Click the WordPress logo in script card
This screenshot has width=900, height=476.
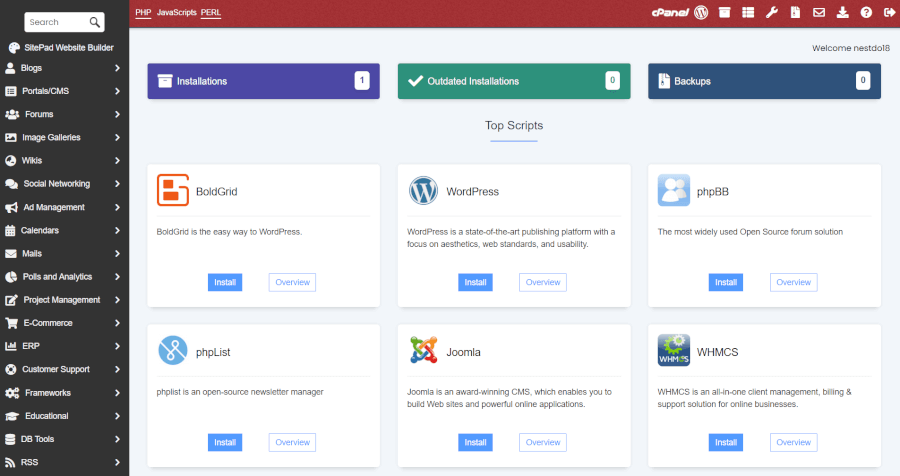[x=423, y=190]
